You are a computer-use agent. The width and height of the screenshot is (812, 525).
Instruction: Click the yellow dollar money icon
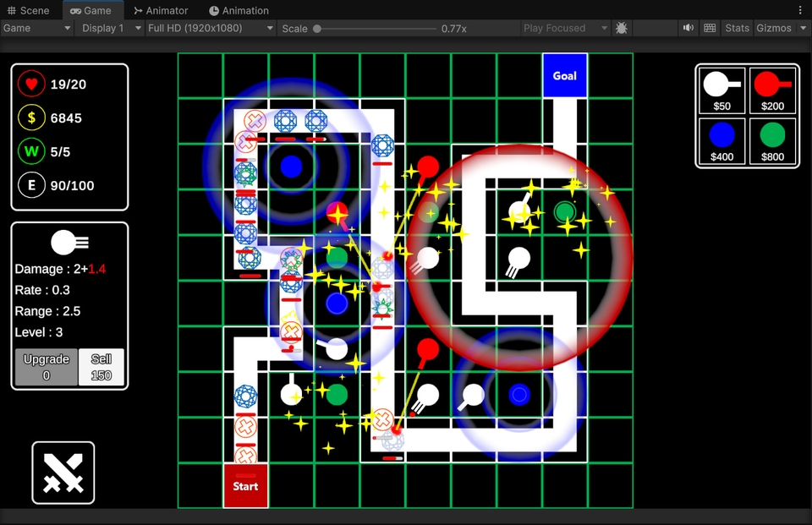31,118
